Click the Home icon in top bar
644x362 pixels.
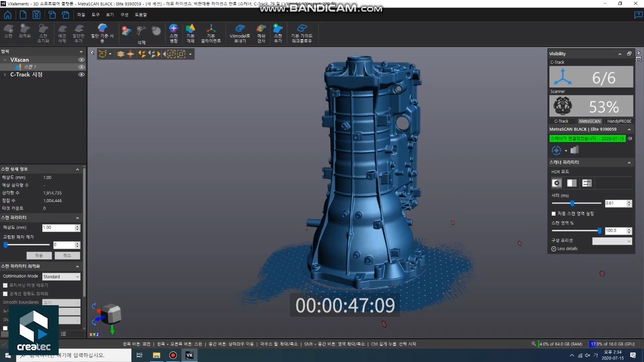coord(8,15)
